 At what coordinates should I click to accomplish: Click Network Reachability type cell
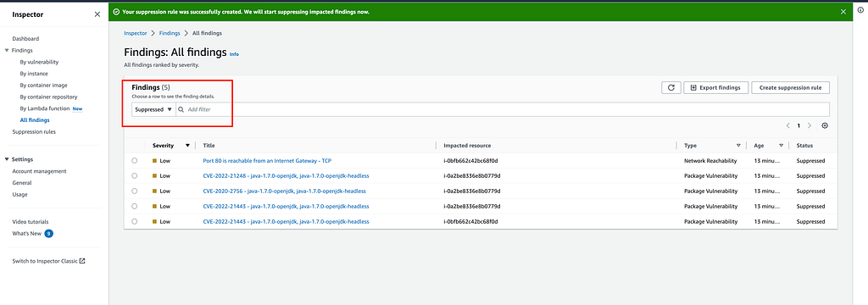click(711, 160)
